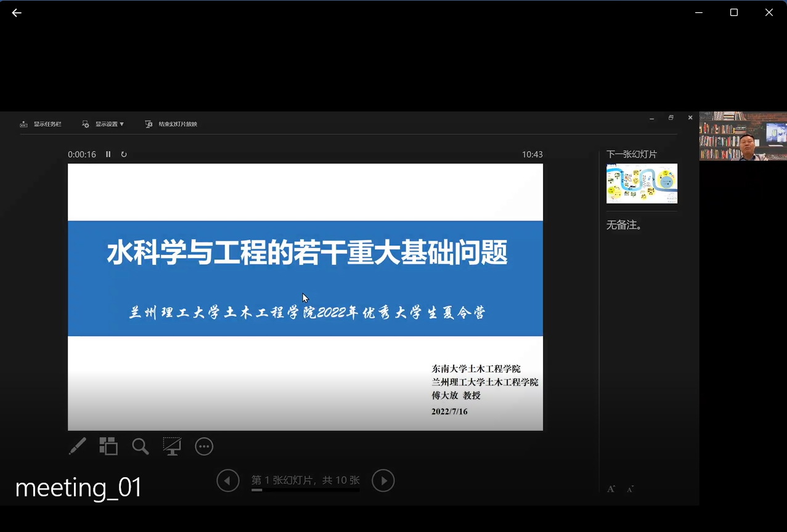
Task: Decrease notes text size
Action: pos(630,489)
